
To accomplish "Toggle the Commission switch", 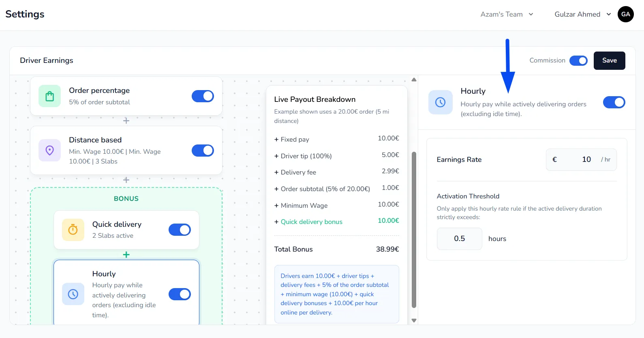I will (x=578, y=60).
